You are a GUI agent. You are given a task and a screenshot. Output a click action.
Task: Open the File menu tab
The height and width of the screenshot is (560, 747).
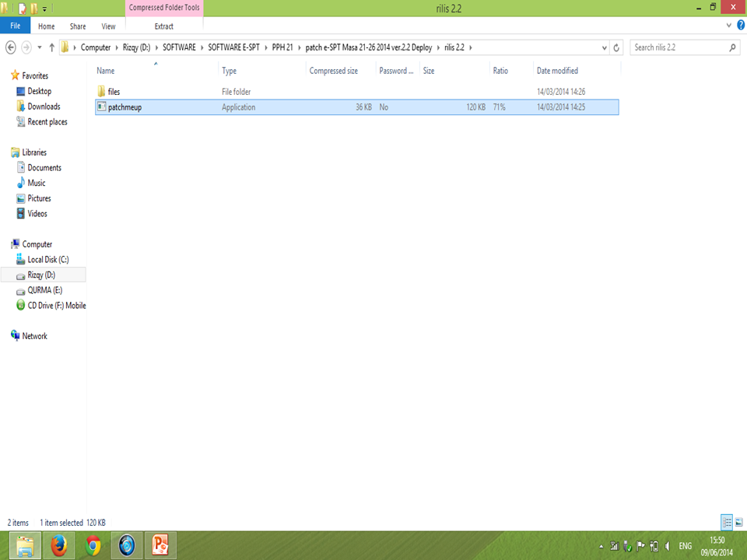[16, 26]
